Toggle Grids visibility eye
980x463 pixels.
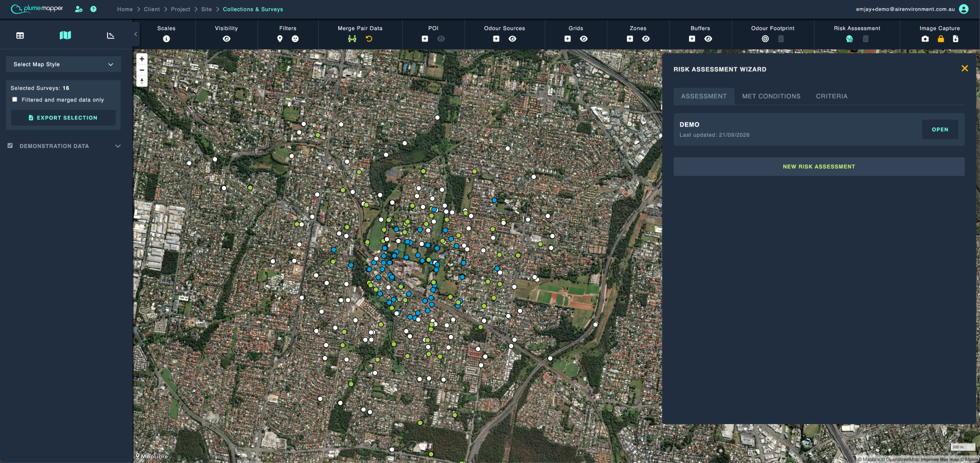click(583, 39)
